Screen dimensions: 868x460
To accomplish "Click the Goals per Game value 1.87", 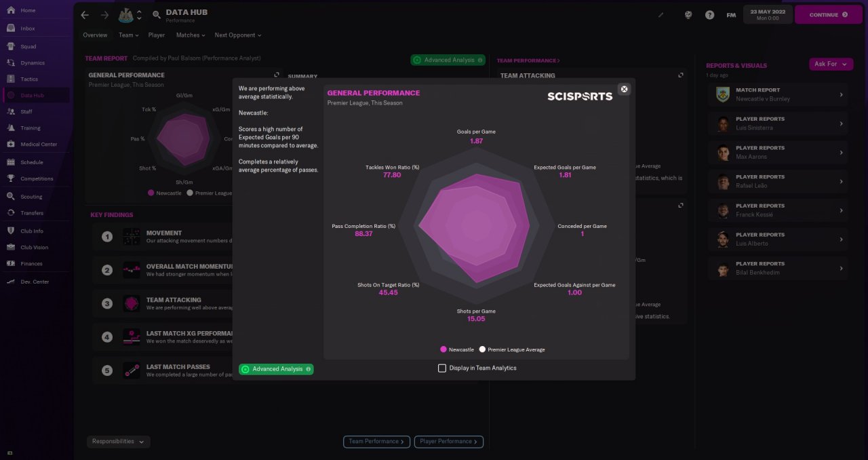I will [x=476, y=141].
